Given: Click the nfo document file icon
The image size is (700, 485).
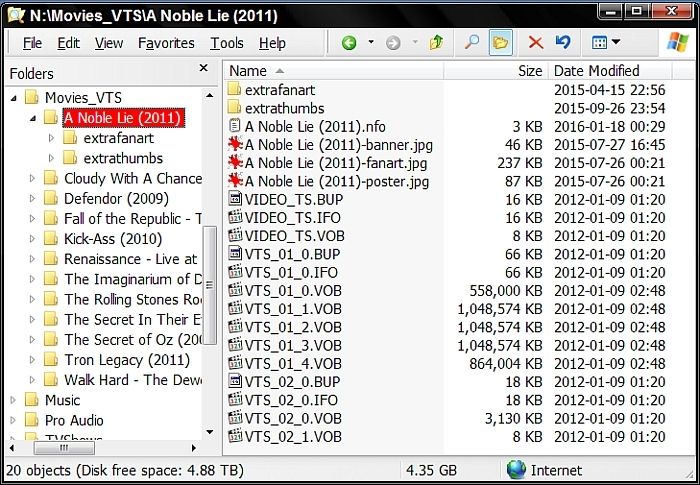Looking at the screenshot, I should pos(234,125).
